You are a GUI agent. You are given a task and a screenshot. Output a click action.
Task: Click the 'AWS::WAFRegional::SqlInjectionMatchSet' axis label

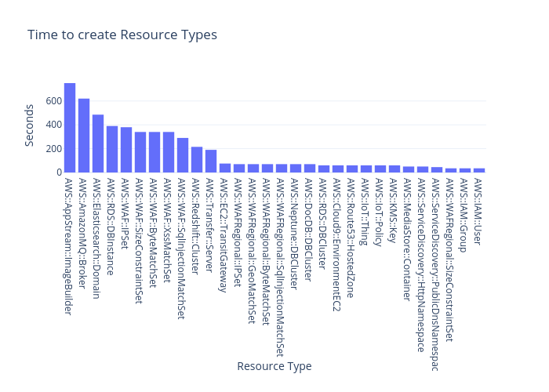[x=281, y=268]
